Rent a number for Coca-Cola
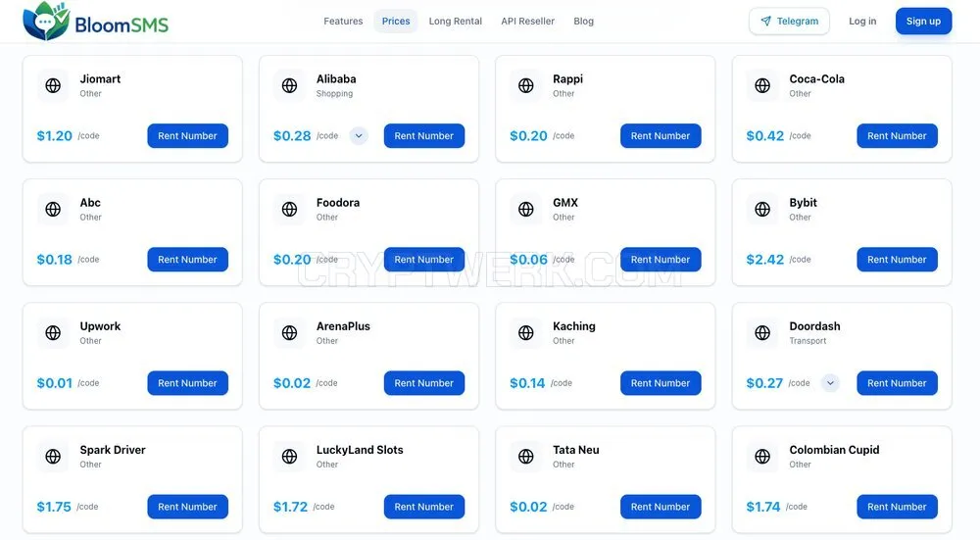 pos(897,135)
